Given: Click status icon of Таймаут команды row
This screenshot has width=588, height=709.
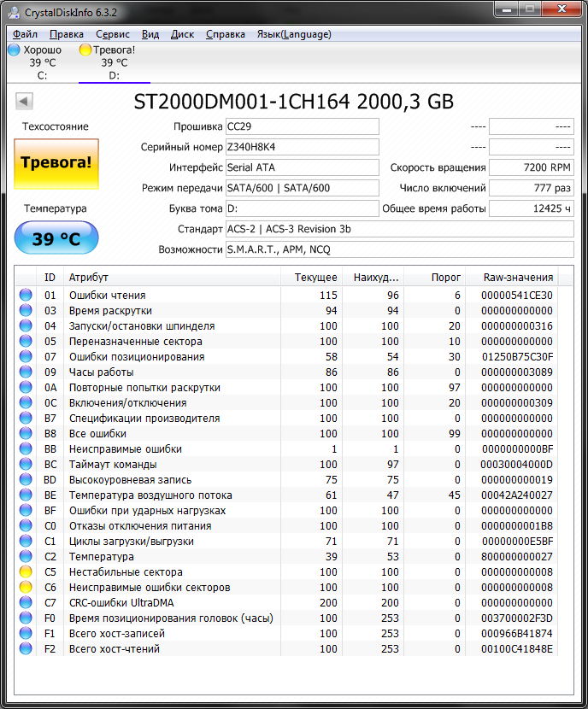Looking at the screenshot, I should (x=26, y=464).
